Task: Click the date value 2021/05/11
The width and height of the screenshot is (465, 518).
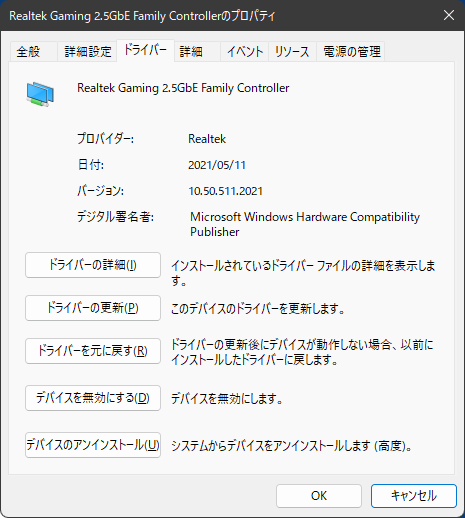Action: [x=217, y=165]
